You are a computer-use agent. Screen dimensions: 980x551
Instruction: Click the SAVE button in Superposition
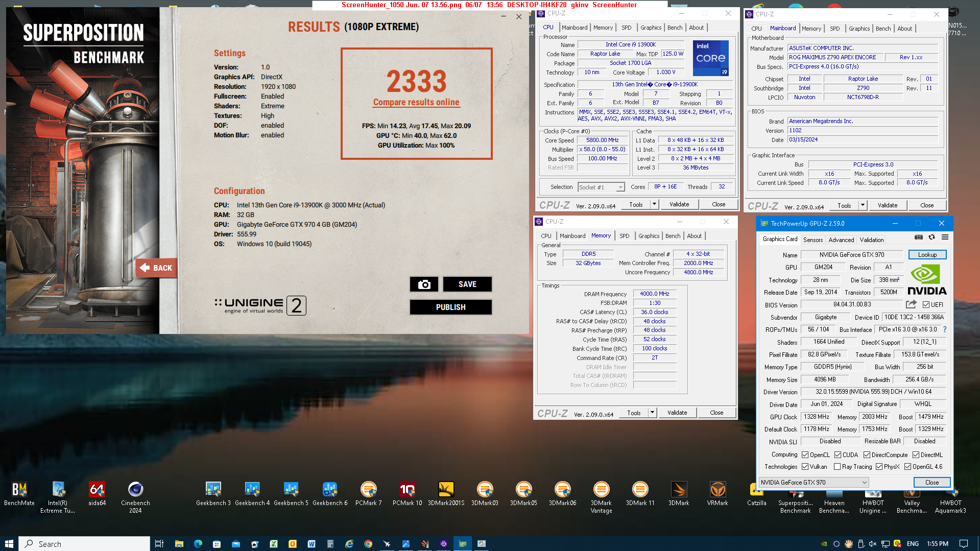467,284
